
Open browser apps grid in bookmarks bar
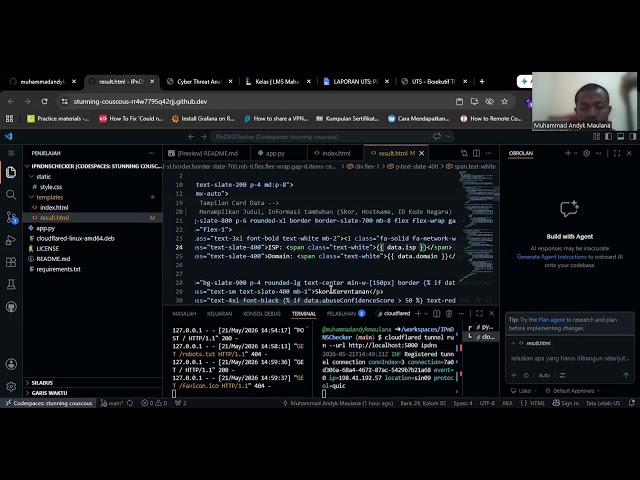(9, 118)
